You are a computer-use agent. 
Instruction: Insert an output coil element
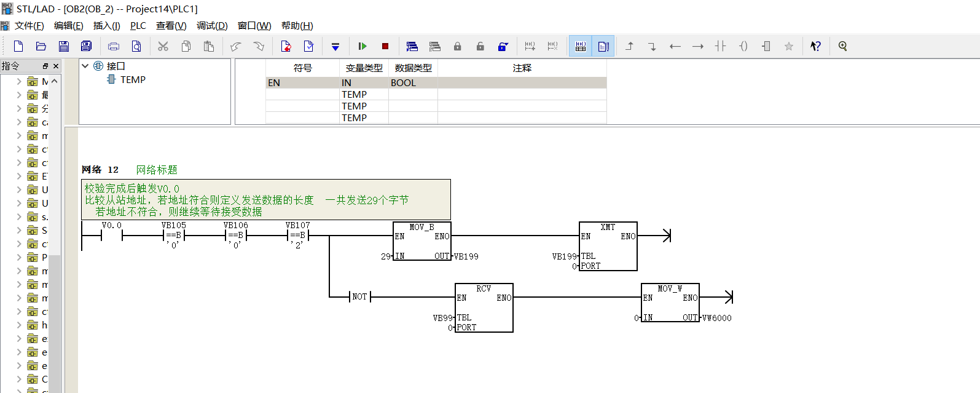coord(743,46)
